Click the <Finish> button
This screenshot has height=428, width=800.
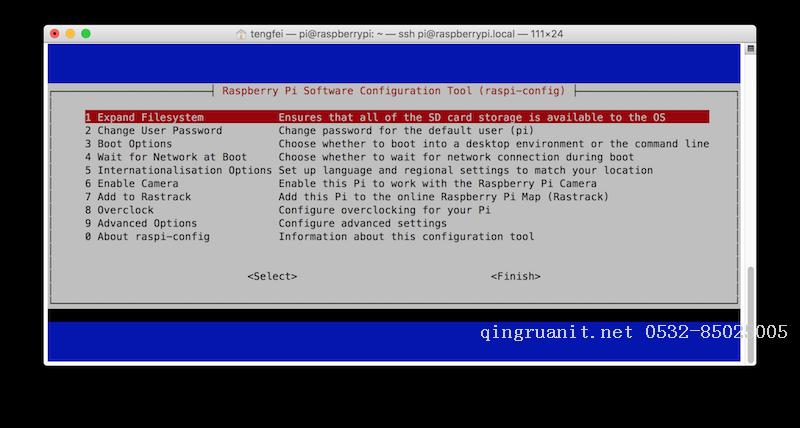(x=515, y=276)
